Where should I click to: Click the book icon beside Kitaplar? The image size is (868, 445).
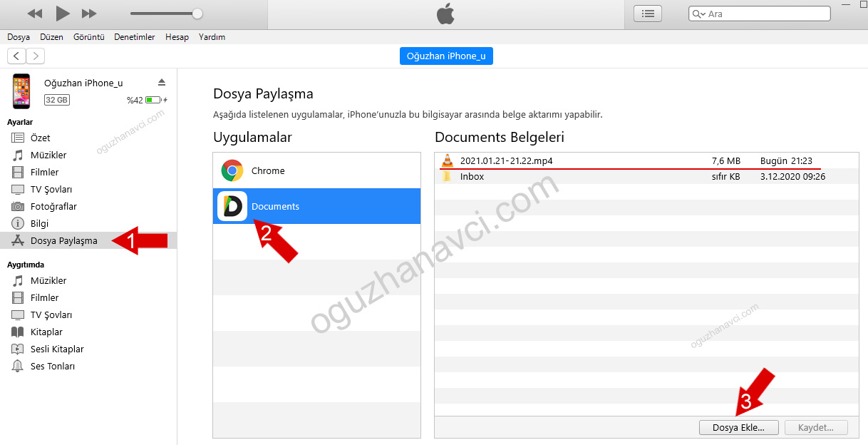18,332
